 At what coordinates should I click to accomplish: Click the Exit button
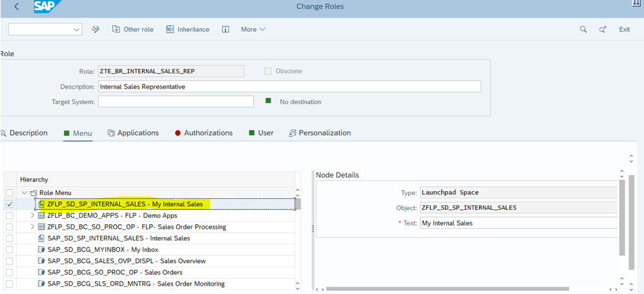[x=624, y=29]
